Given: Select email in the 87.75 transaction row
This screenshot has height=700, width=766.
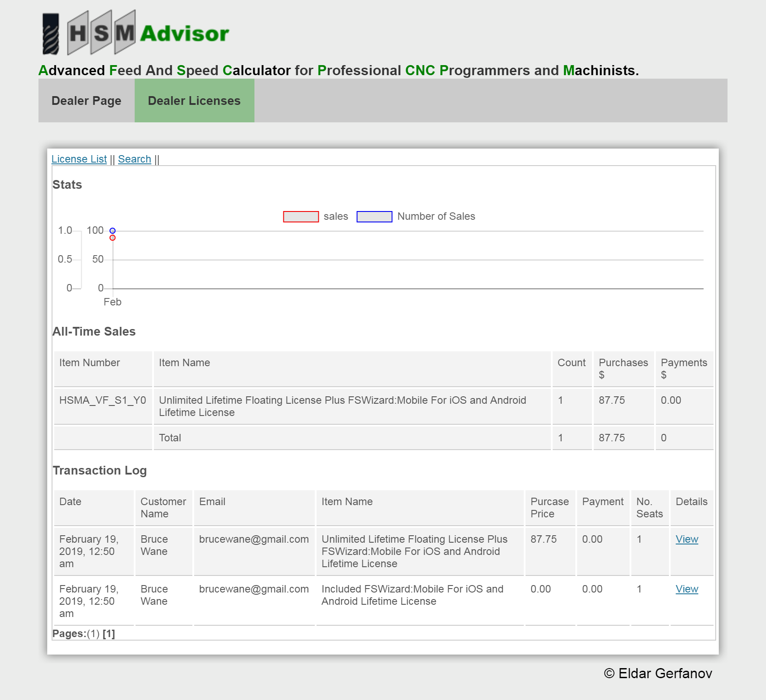Looking at the screenshot, I should pos(254,539).
